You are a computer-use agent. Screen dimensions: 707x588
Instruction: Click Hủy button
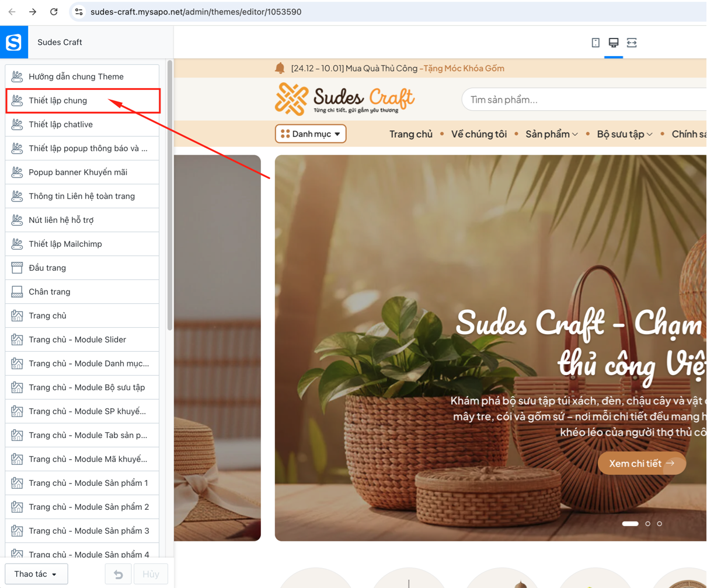click(x=151, y=574)
